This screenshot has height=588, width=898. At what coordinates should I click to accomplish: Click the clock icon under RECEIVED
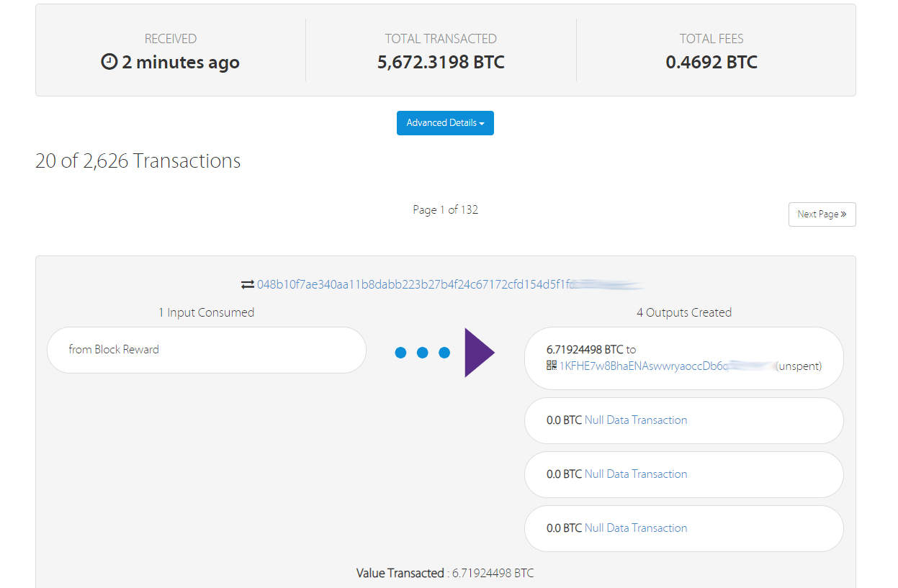[x=107, y=62]
